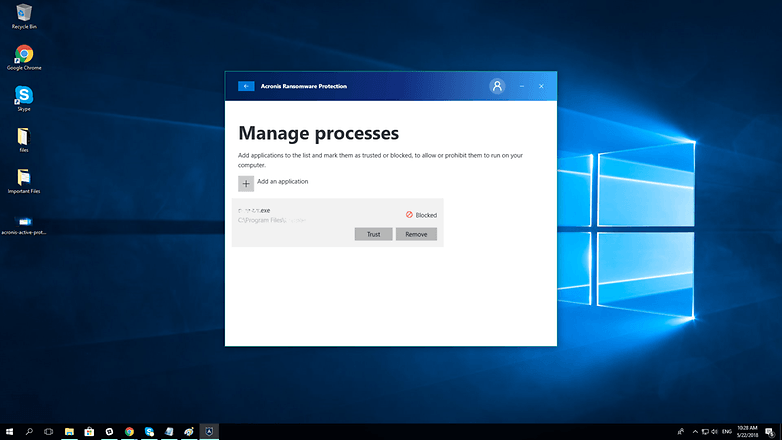
Task: Trust the blocked .exe process
Action: (x=373, y=234)
